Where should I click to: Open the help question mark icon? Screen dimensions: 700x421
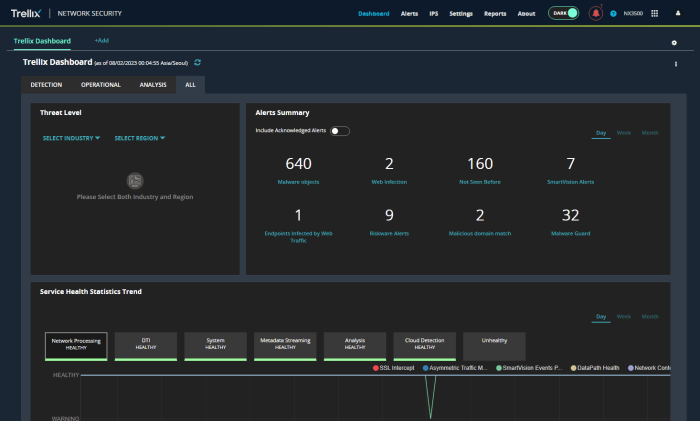pyautogui.click(x=613, y=14)
